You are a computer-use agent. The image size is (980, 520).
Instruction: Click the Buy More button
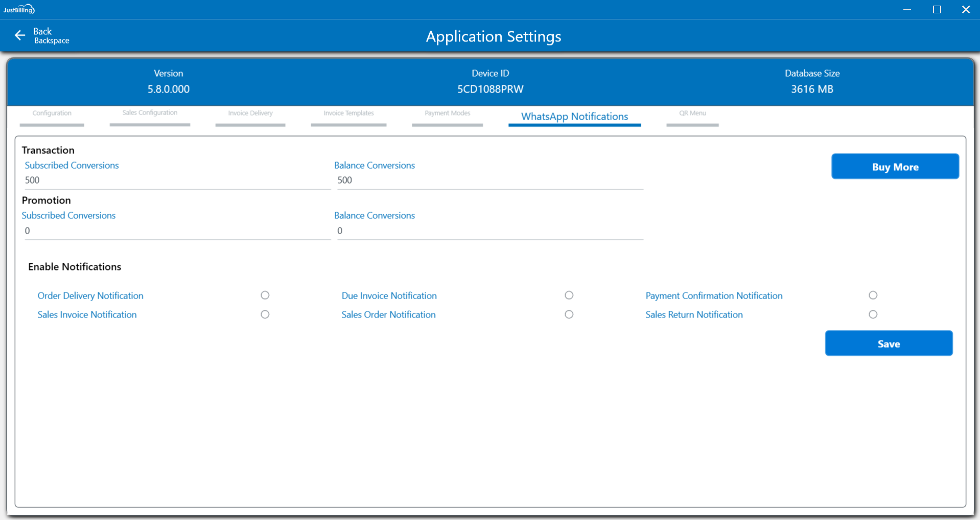895,167
